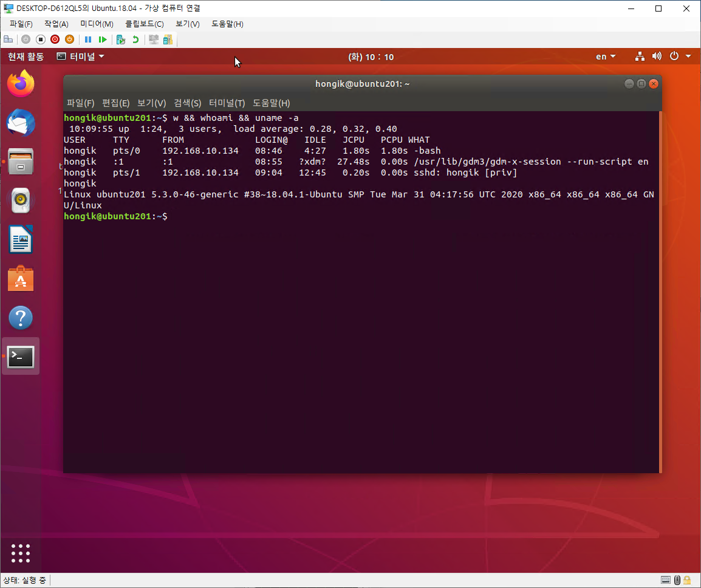The height and width of the screenshot is (588, 701).
Task: Open terminal 편집(E) menu
Action: point(116,103)
